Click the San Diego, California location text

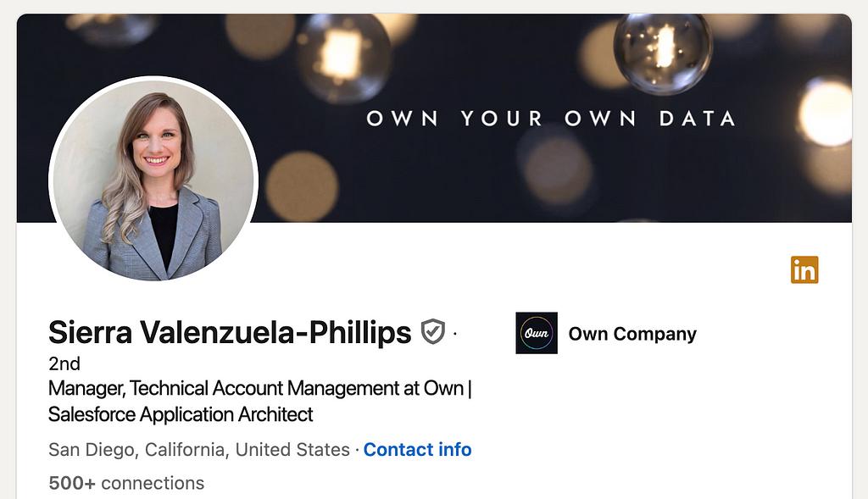(x=136, y=450)
